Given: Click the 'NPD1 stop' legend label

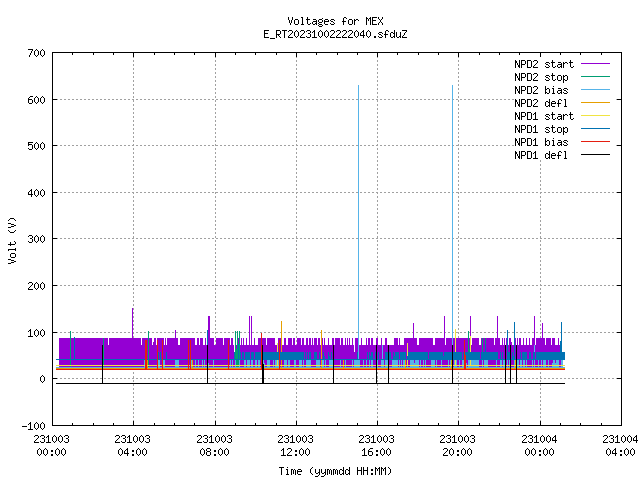Looking at the screenshot, I should tap(541, 129).
